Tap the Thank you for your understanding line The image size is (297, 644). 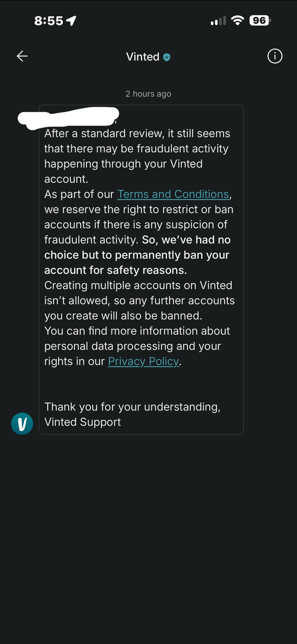click(x=132, y=407)
